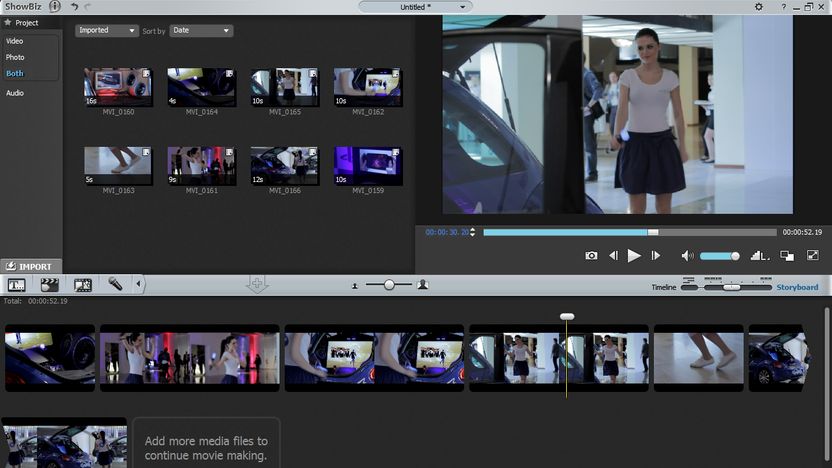Undo the last action
Viewport: 832px width, 468px height.
click(x=74, y=6)
